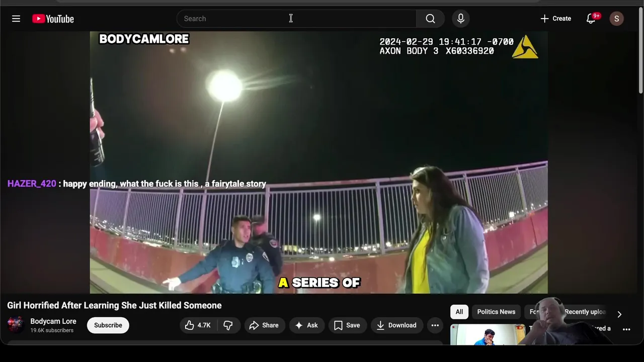The width and height of the screenshot is (644, 362).
Task: Open the notifications bell
Action: pos(592,19)
